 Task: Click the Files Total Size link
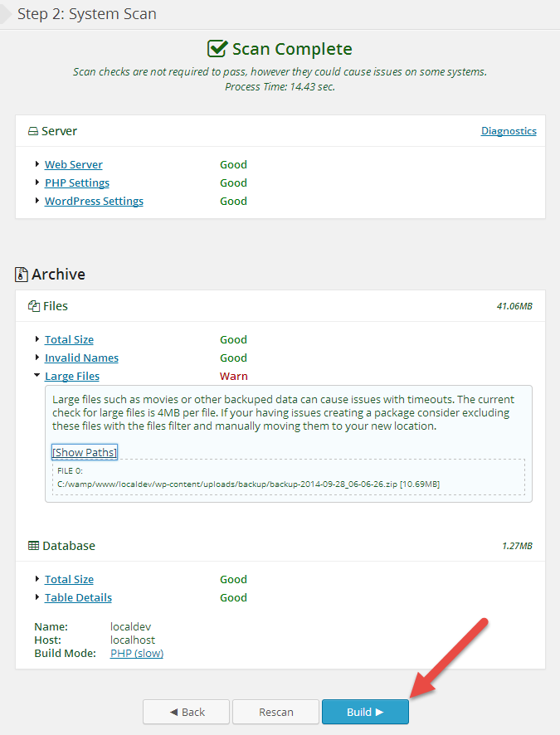pos(69,339)
